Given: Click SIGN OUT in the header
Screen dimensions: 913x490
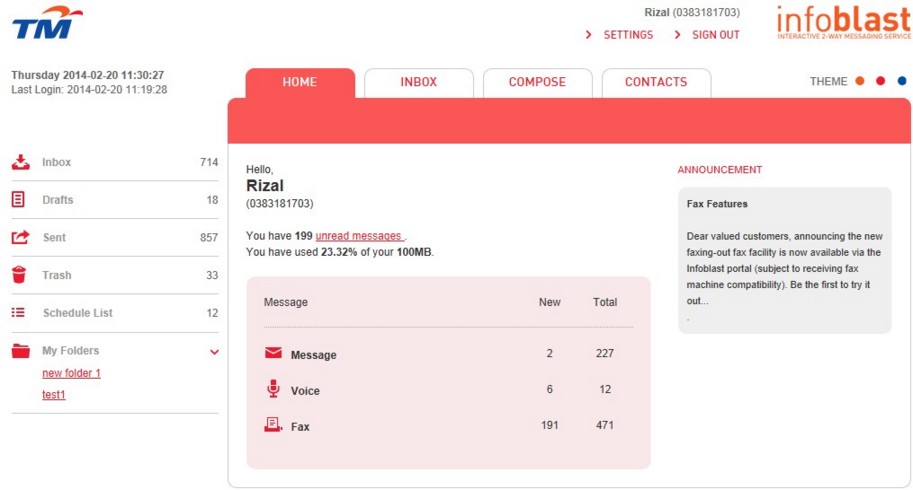Looking at the screenshot, I should (716, 35).
